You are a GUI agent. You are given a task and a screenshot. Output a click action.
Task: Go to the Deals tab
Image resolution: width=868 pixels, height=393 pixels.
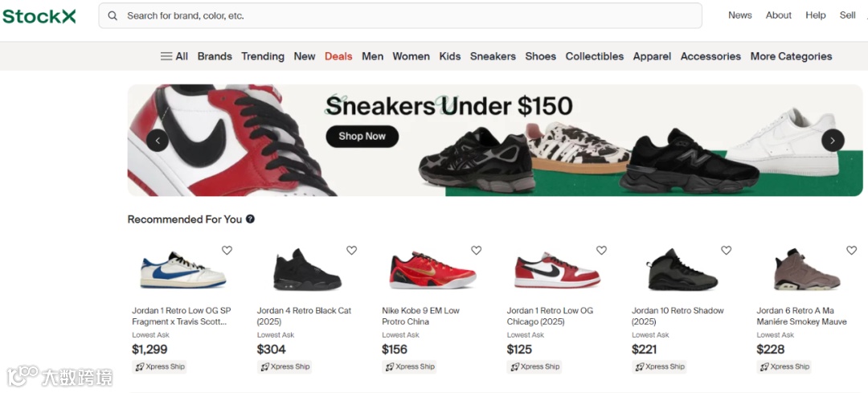338,56
